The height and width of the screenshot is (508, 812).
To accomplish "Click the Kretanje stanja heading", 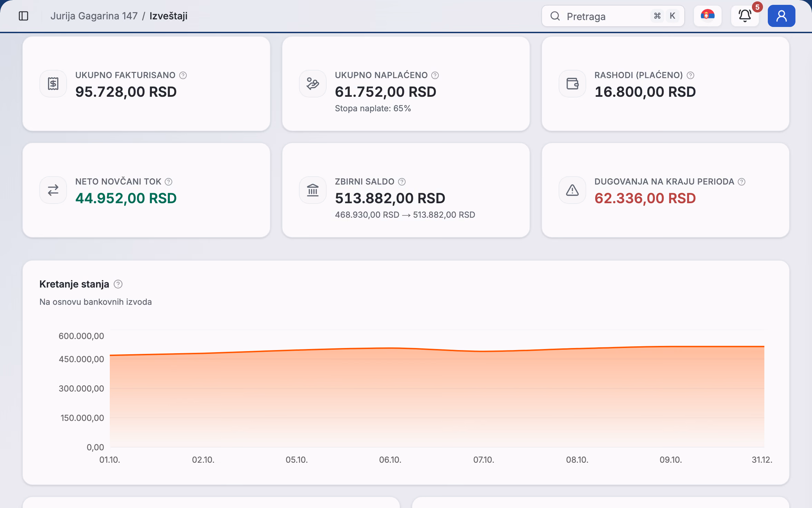I will (74, 284).
